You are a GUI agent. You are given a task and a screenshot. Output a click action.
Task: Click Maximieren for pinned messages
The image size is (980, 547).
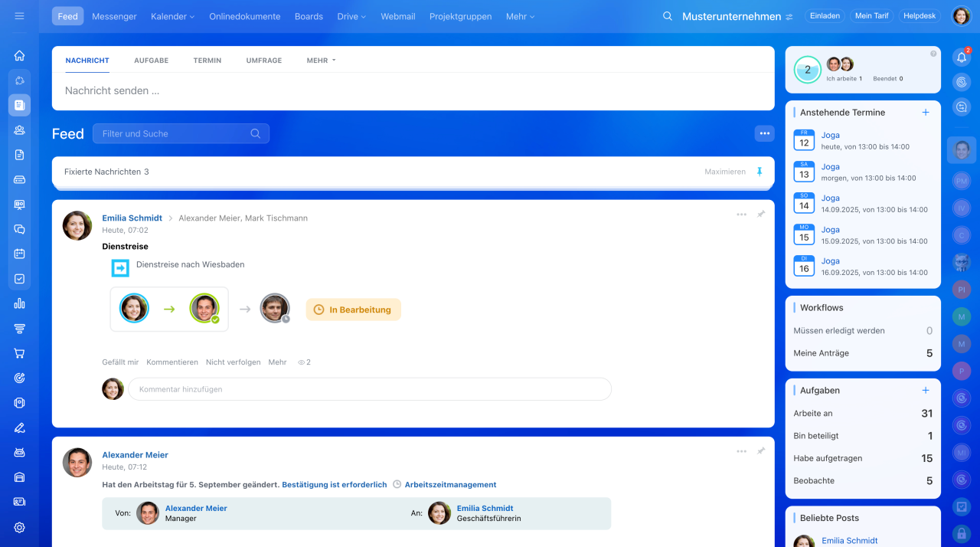click(x=725, y=172)
